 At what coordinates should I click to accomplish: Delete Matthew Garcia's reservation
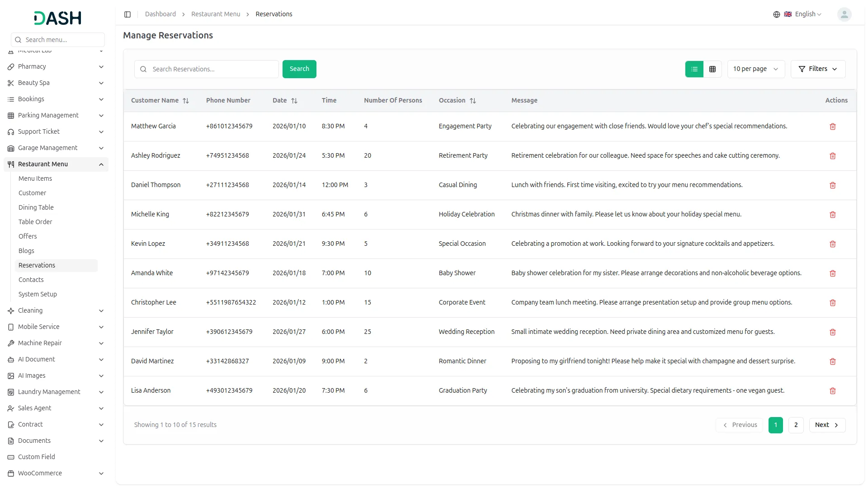832,127
